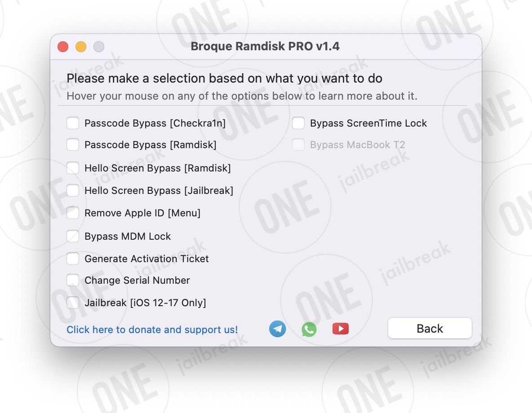The width and height of the screenshot is (532, 413).
Task: Minimize the window with the yellow button
Action: coord(81,46)
